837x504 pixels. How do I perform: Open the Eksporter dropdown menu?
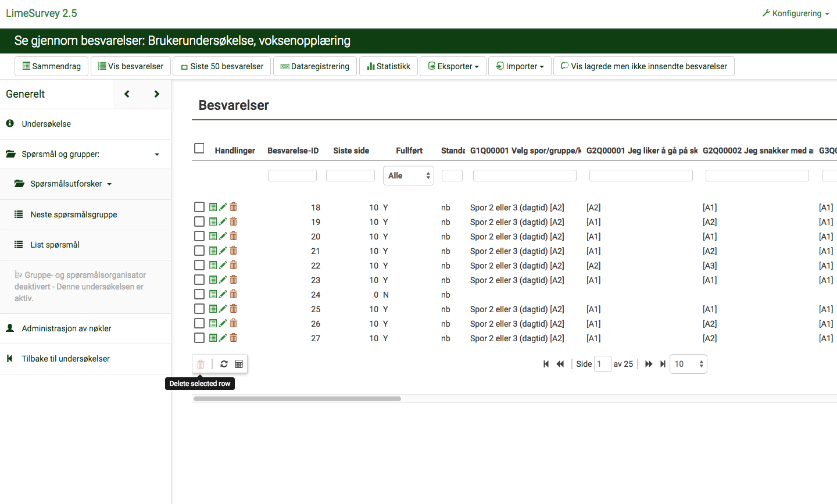pyautogui.click(x=453, y=66)
